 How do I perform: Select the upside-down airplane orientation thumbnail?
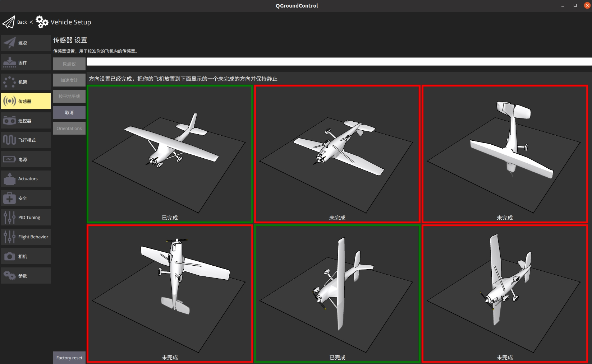[337, 154]
